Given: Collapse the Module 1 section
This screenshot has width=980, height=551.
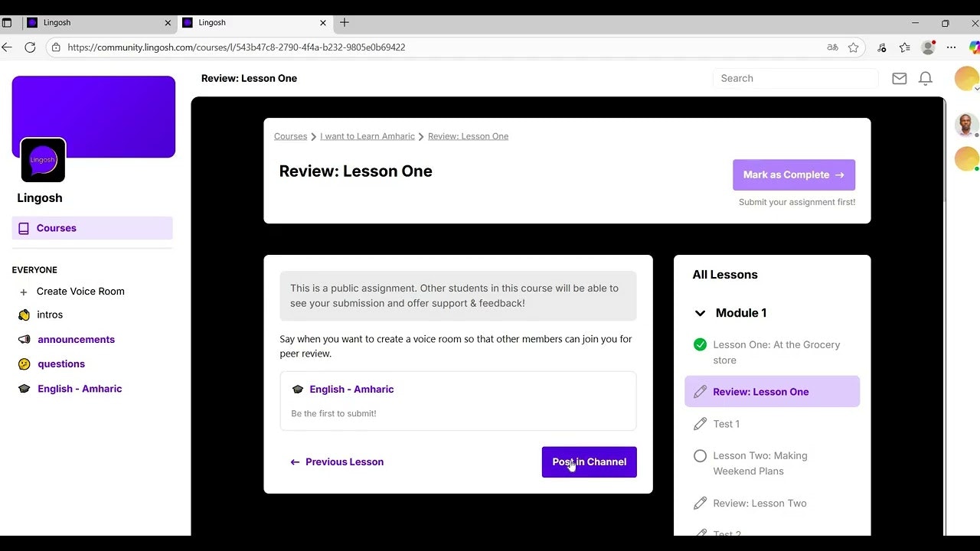Looking at the screenshot, I should click(700, 312).
